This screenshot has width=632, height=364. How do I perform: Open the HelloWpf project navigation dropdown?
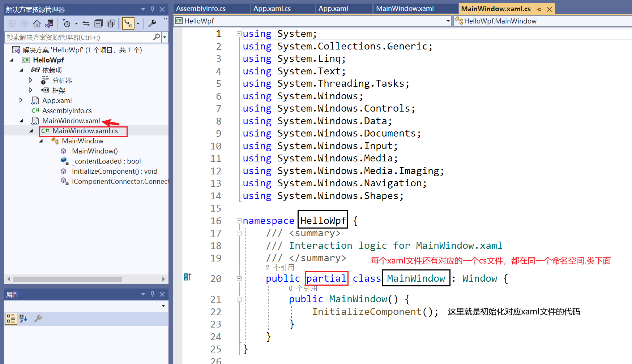tap(448, 21)
